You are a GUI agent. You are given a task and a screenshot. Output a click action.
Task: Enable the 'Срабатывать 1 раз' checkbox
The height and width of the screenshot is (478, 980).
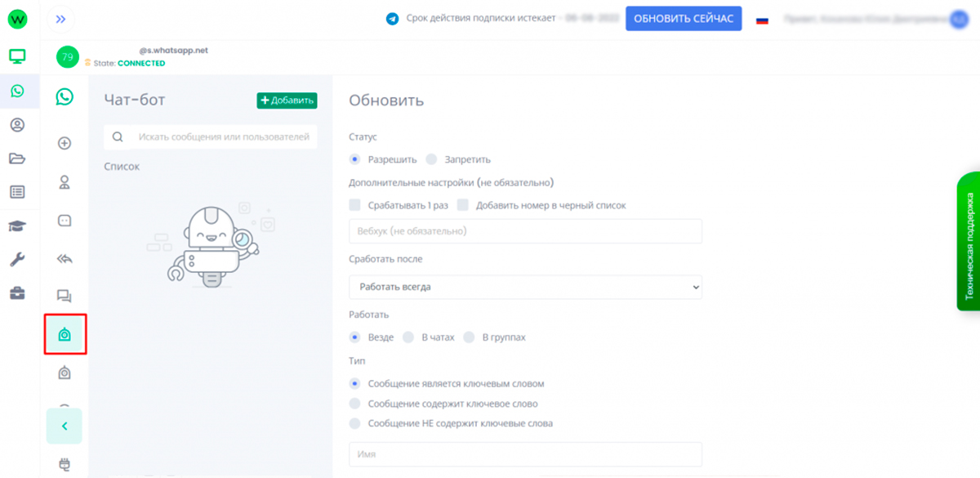coord(354,205)
